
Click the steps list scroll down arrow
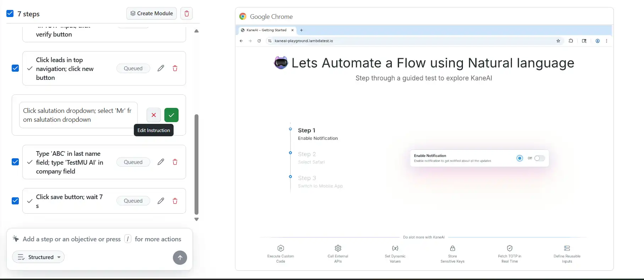196,219
